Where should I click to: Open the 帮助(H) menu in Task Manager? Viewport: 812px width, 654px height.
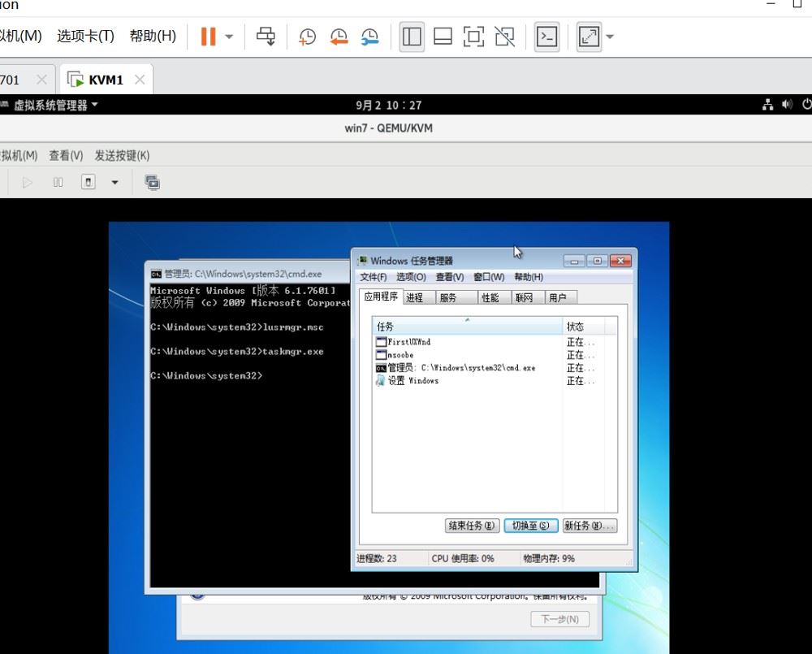[x=529, y=277]
